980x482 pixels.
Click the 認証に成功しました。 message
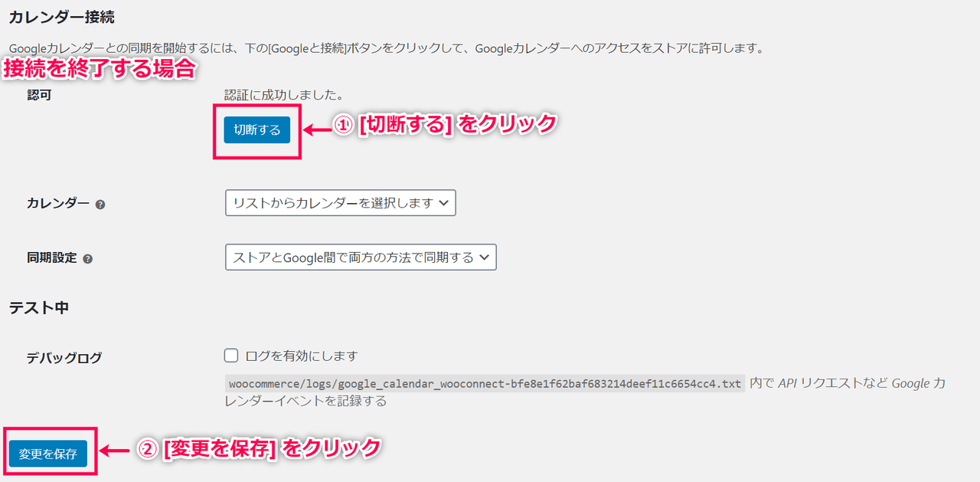pyautogui.click(x=284, y=95)
